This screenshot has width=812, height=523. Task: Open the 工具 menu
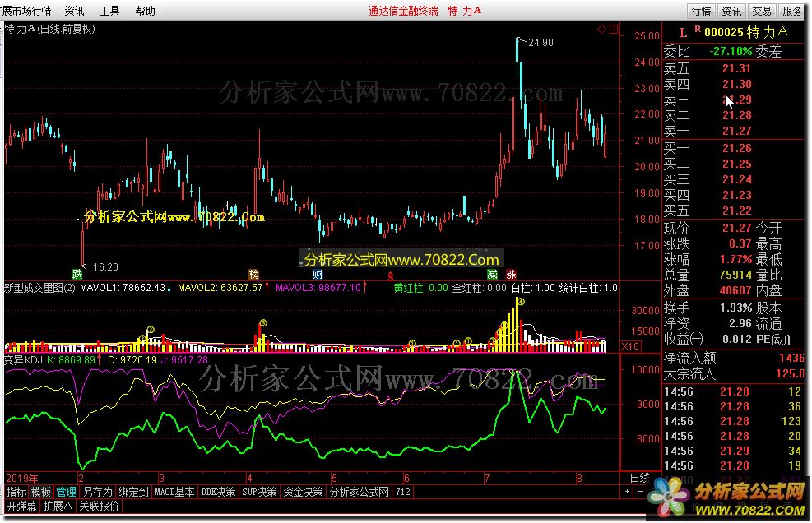pos(109,11)
